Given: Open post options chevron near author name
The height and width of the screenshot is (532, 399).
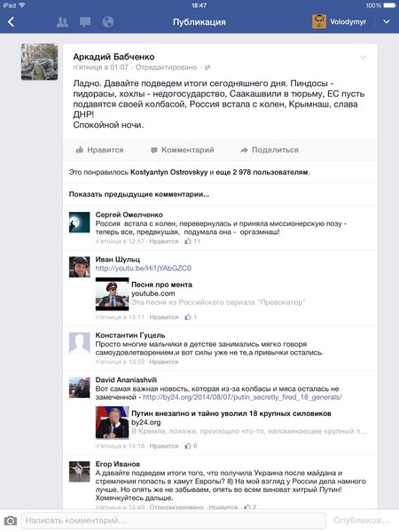Looking at the screenshot, I should click(363, 58).
